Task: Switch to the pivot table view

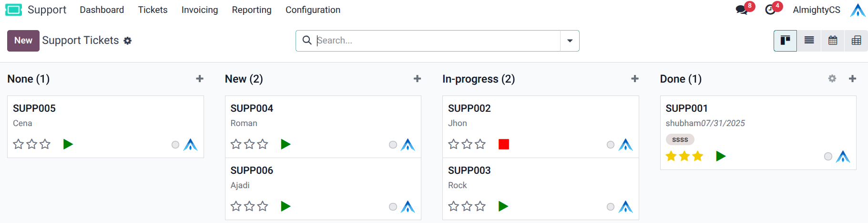Action: [x=856, y=41]
